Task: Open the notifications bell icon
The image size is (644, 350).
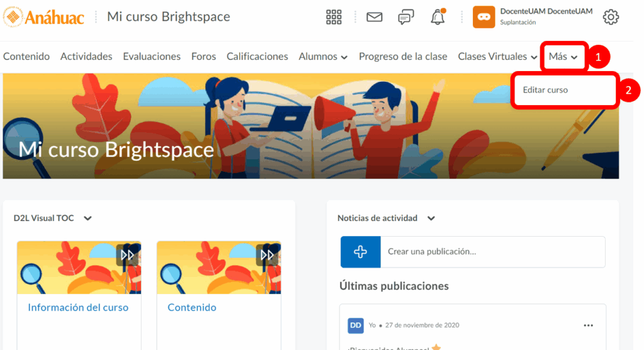Action: click(438, 18)
